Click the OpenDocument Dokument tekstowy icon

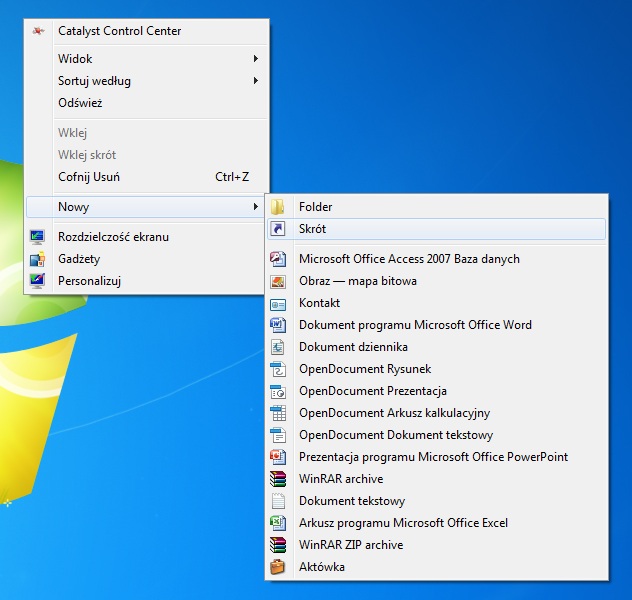tap(278, 435)
